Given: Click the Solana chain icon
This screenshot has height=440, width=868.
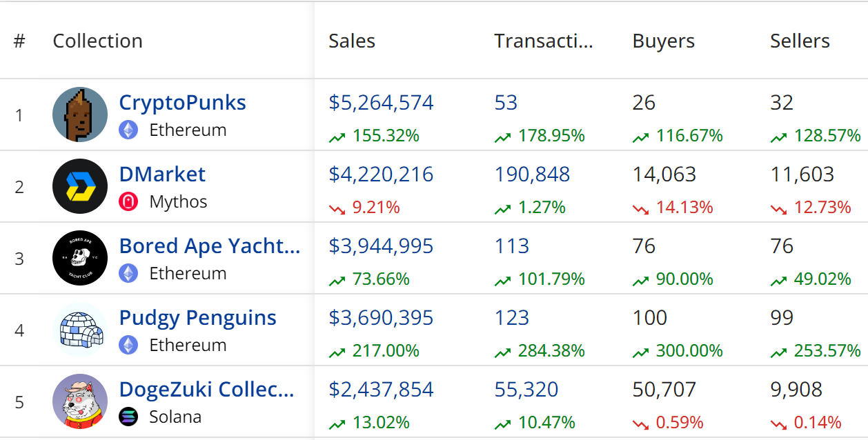Looking at the screenshot, I should [128, 417].
